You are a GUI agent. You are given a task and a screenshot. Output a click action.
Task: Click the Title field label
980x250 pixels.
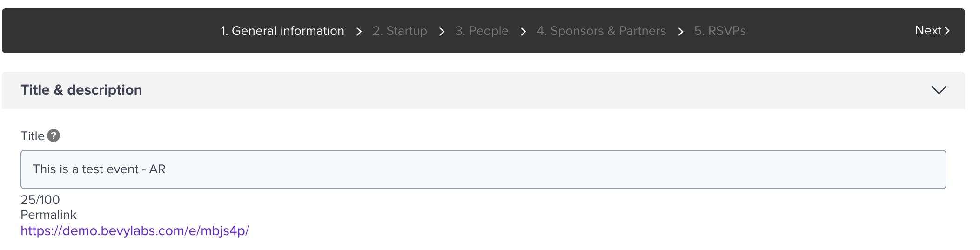[33, 136]
